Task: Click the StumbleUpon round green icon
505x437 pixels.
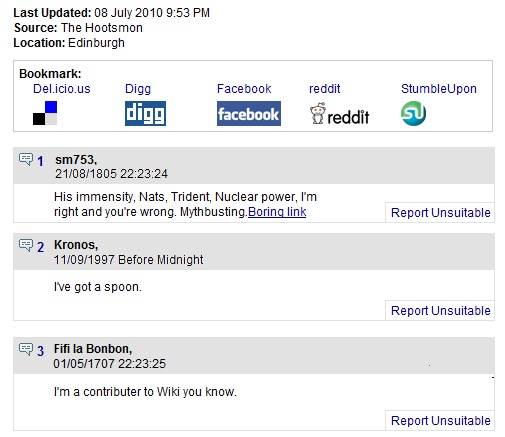Action: pos(413,113)
